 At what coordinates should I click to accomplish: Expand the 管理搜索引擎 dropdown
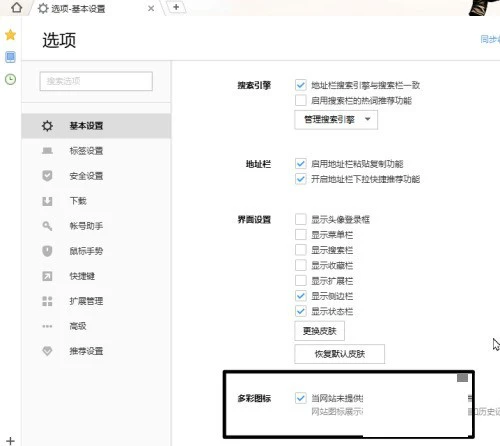(x=336, y=119)
